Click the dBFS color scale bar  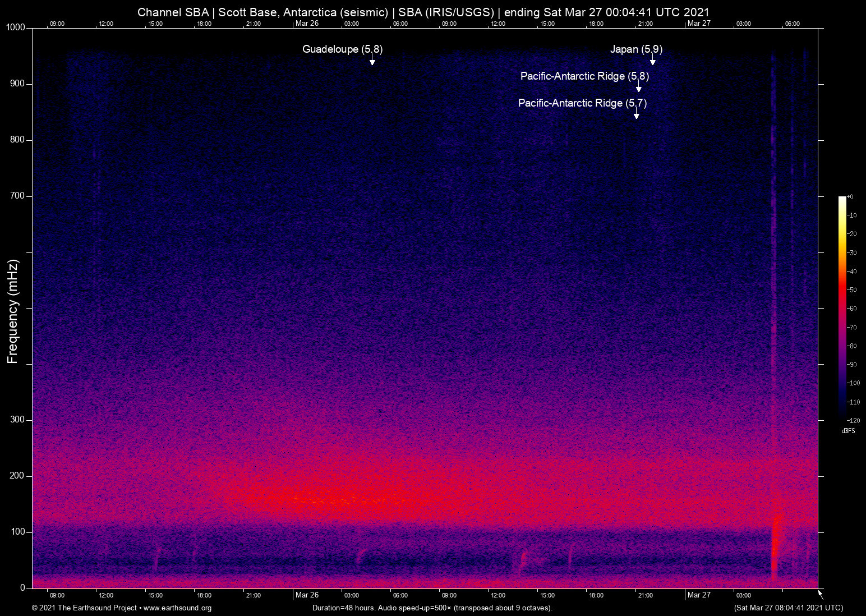[x=842, y=307]
